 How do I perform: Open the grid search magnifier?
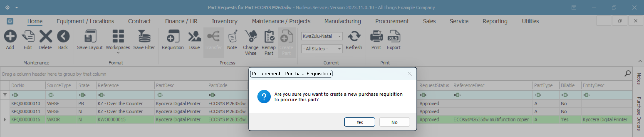click(x=627, y=74)
